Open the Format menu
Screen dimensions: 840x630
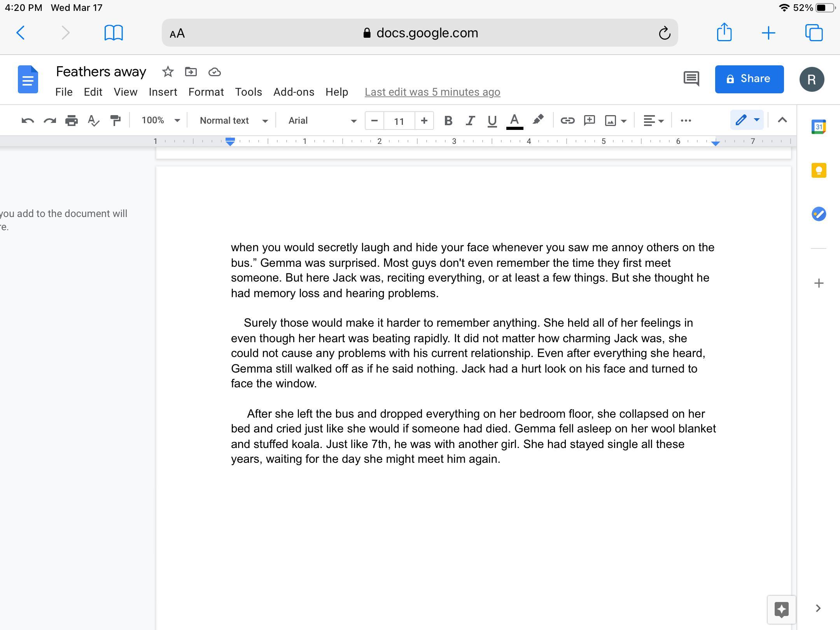pos(206,92)
